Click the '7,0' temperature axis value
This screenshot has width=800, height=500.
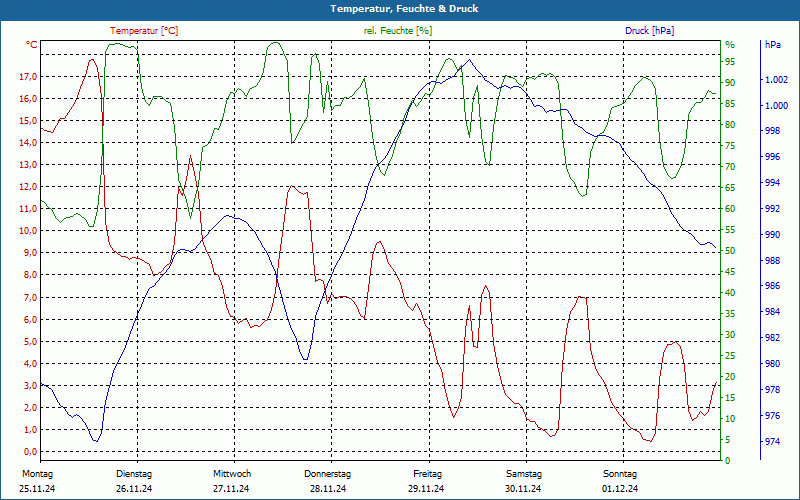tap(30, 297)
